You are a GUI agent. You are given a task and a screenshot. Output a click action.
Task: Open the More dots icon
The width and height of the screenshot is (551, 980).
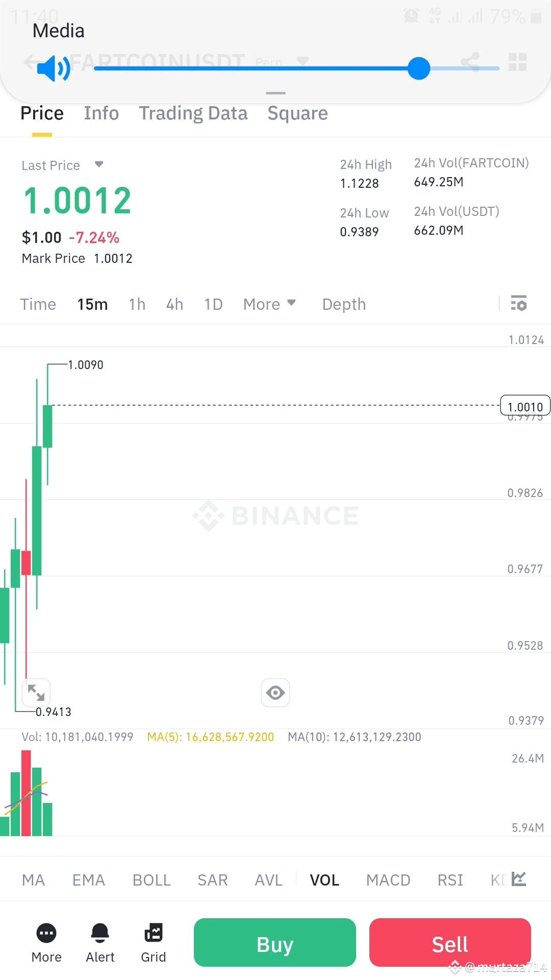coord(46,934)
